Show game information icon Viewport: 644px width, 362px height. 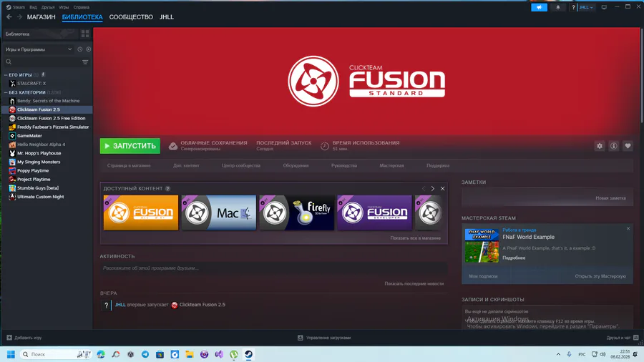click(x=614, y=146)
